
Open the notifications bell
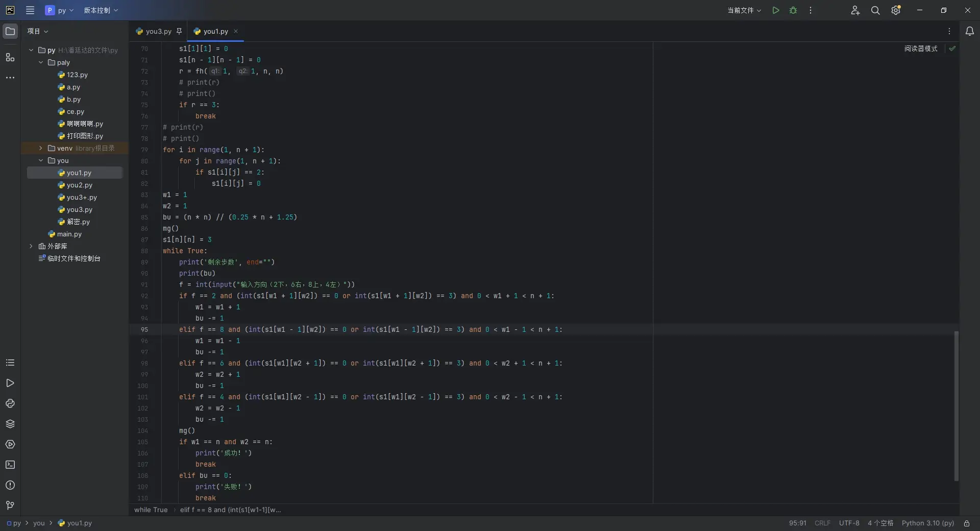pyautogui.click(x=970, y=31)
